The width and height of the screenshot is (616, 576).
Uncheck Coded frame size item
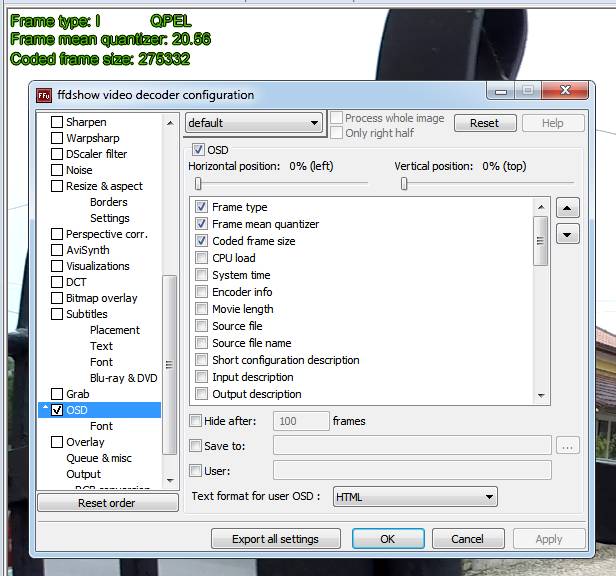tap(202, 241)
